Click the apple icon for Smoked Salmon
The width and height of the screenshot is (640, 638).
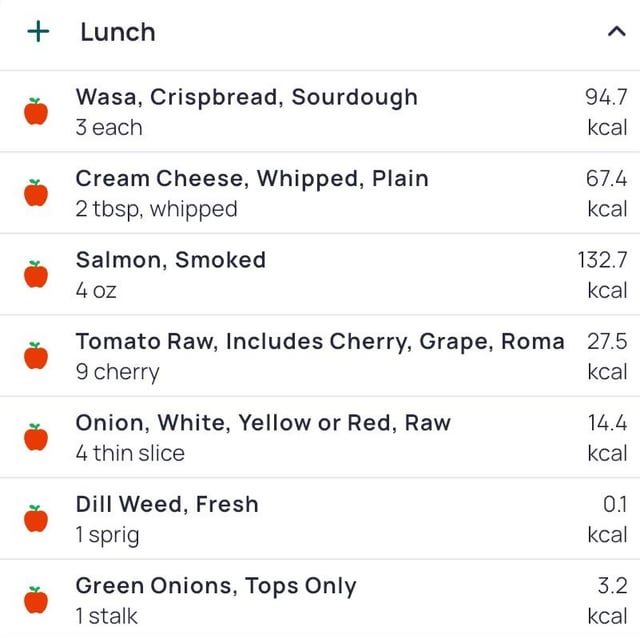pos(36,274)
